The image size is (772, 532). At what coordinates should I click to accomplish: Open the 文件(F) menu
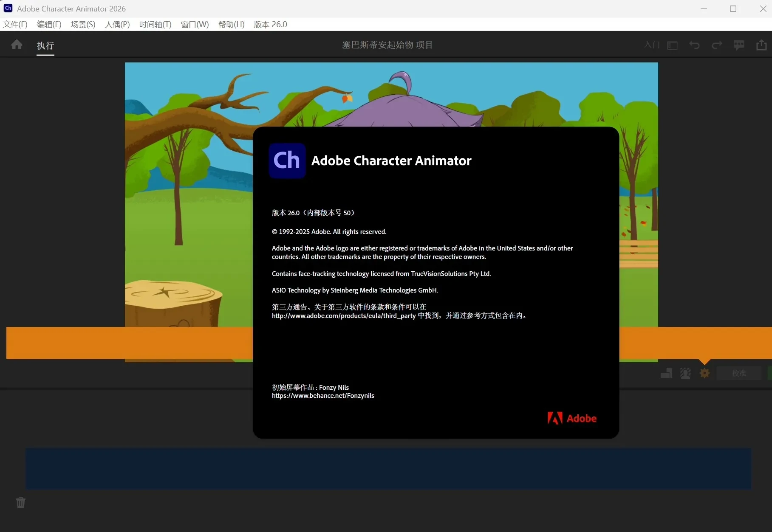pyautogui.click(x=15, y=25)
